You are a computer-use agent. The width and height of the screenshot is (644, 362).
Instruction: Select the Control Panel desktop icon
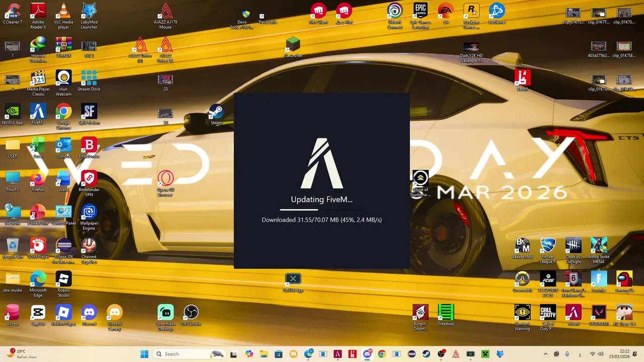pyautogui.click(x=63, y=215)
